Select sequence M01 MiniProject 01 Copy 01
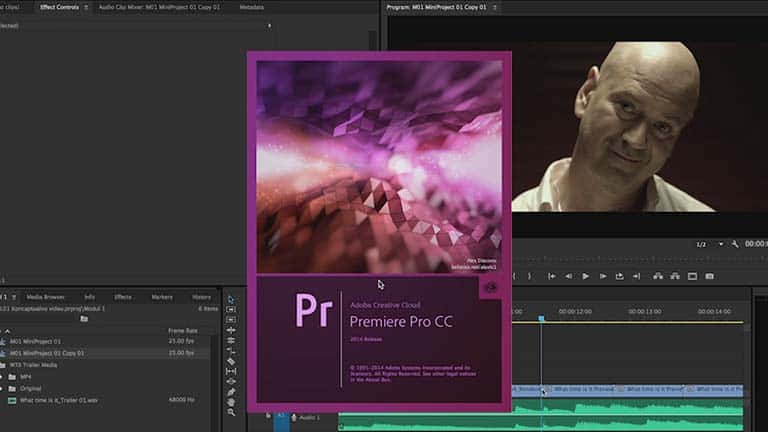 point(47,353)
